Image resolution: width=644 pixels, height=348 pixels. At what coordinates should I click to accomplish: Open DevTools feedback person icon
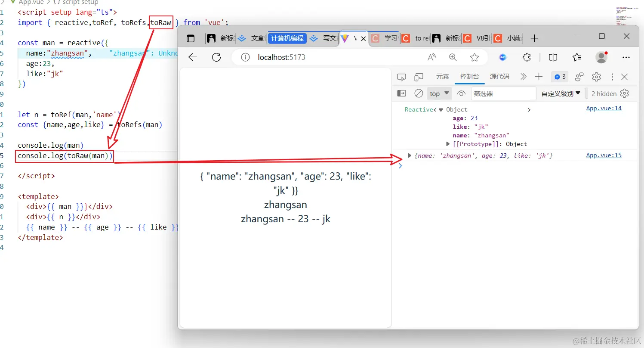pyautogui.click(x=579, y=77)
